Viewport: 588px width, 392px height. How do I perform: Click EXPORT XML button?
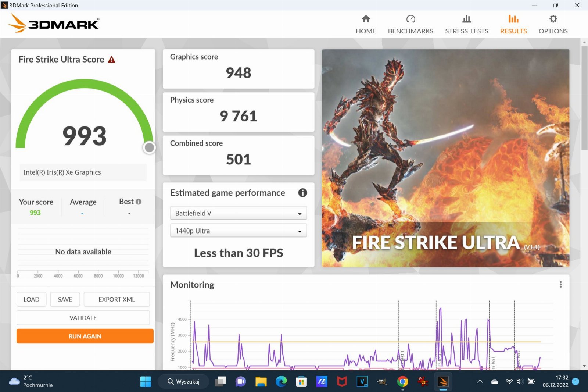click(116, 299)
